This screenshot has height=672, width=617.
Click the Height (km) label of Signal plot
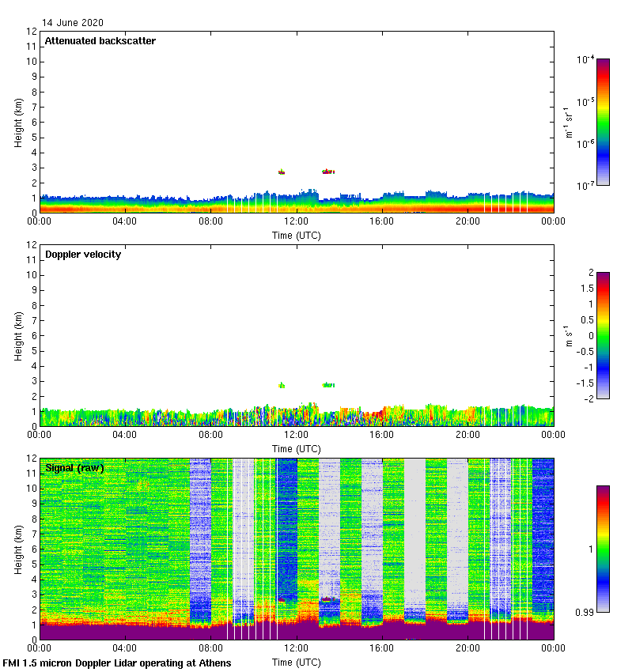(x=17, y=549)
